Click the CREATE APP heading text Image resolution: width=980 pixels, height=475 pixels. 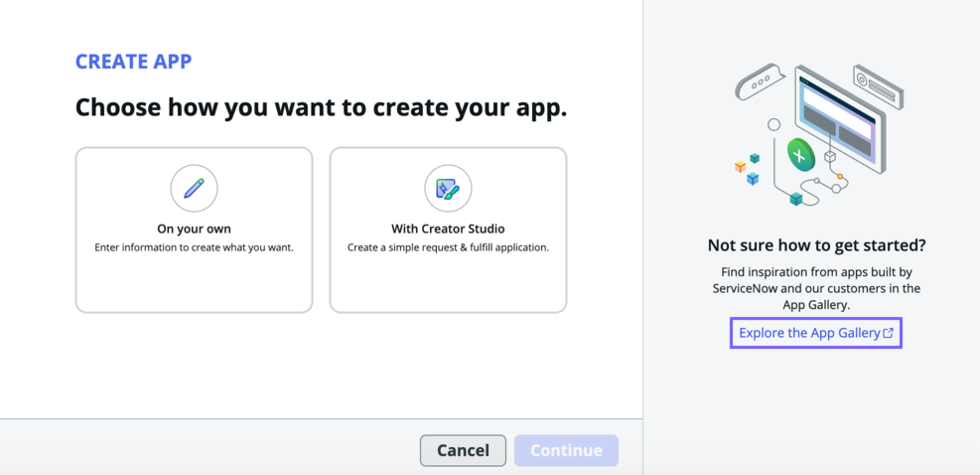[134, 62]
